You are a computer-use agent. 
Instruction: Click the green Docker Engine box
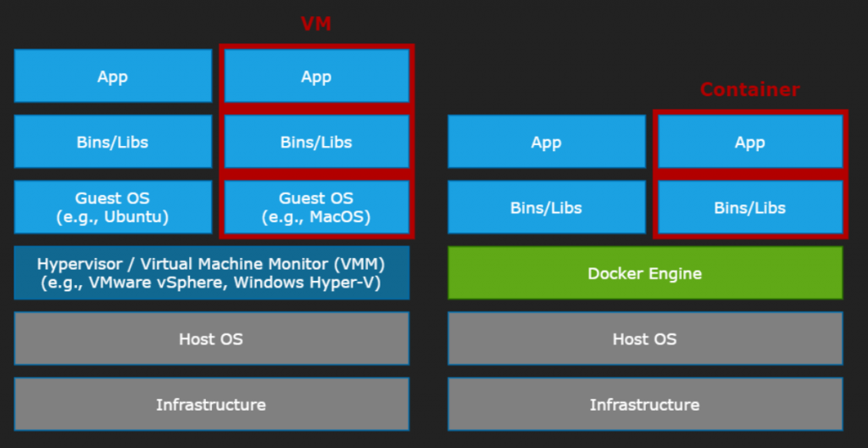click(x=645, y=273)
